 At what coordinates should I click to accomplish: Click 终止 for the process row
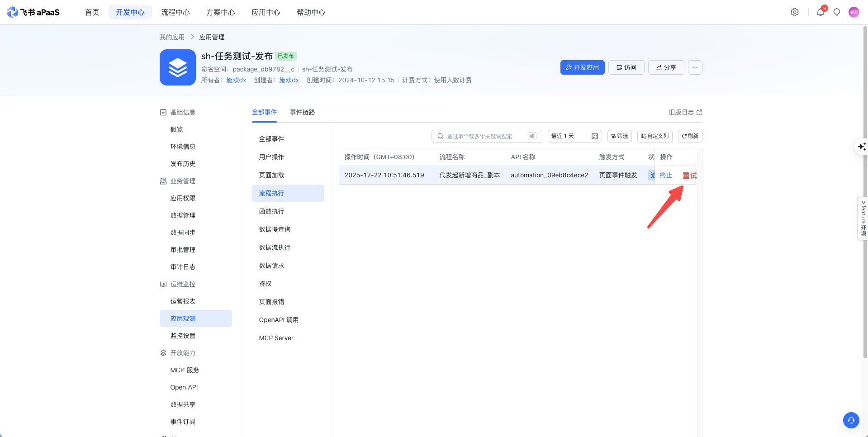pos(666,175)
